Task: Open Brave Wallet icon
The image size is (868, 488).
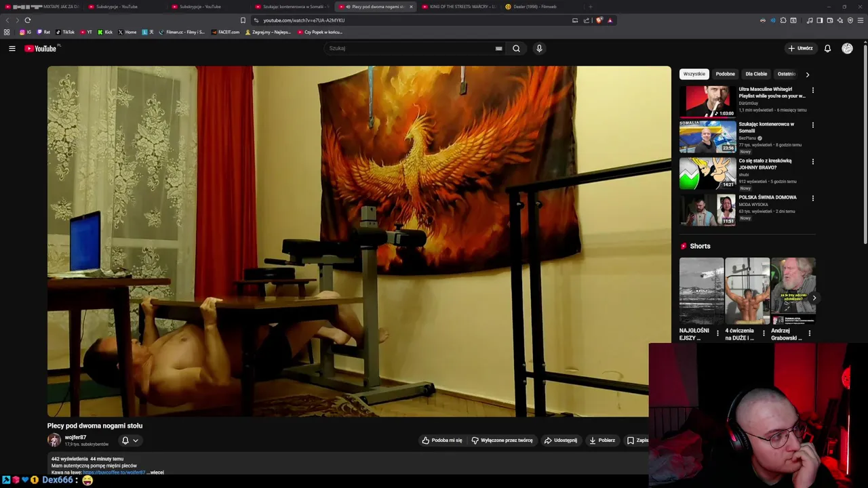Action: [x=830, y=20]
